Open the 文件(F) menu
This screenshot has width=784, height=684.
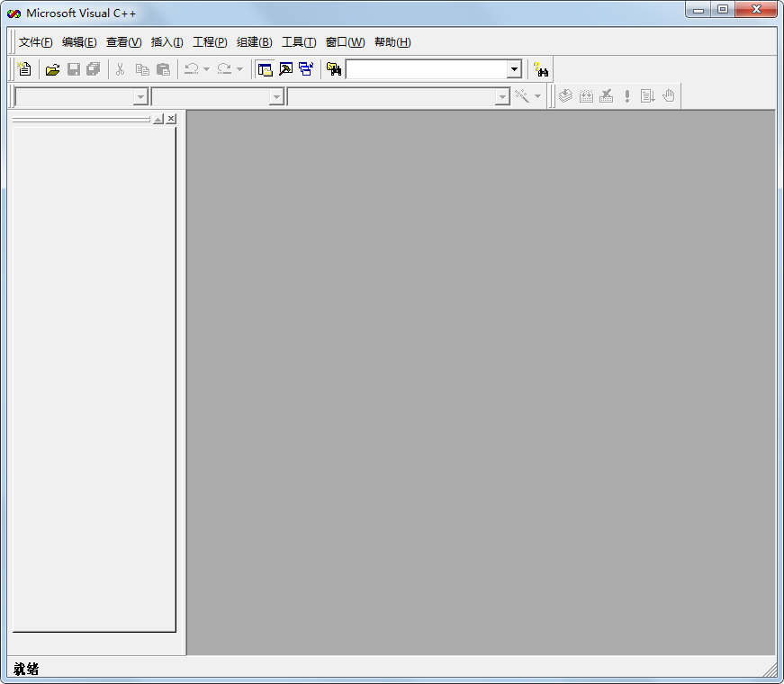coord(35,42)
